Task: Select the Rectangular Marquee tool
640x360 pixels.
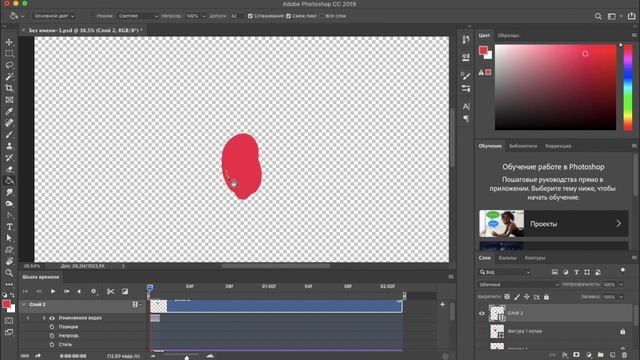Action: [9, 53]
